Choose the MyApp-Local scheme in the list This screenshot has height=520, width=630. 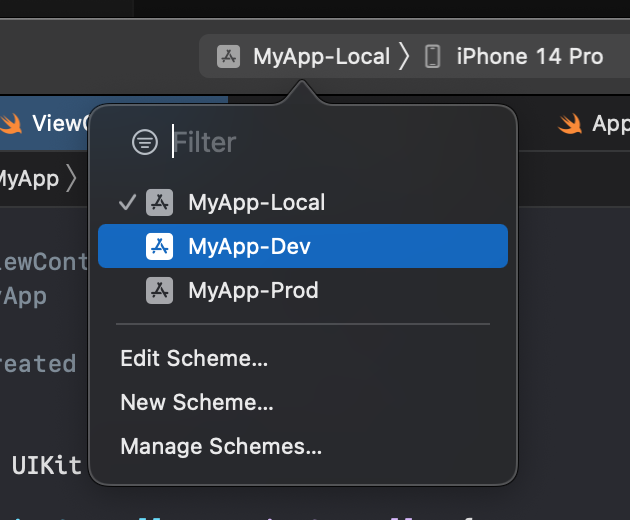coord(256,203)
